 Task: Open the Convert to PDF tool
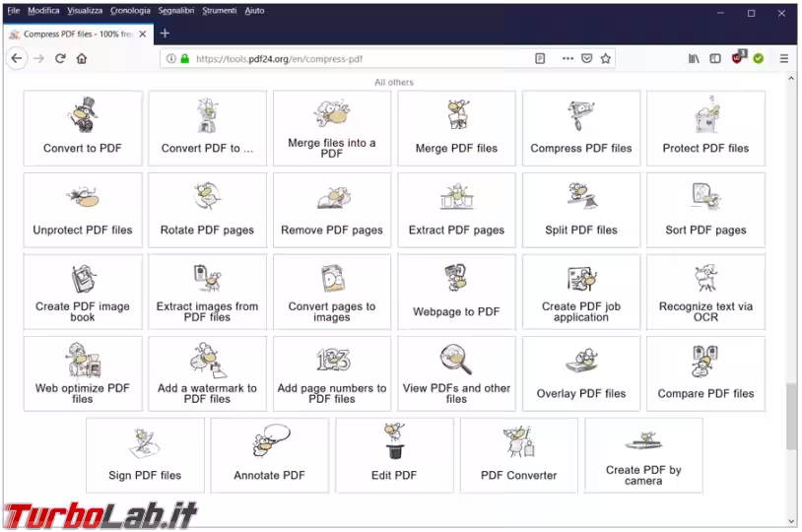[x=83, y=128]
